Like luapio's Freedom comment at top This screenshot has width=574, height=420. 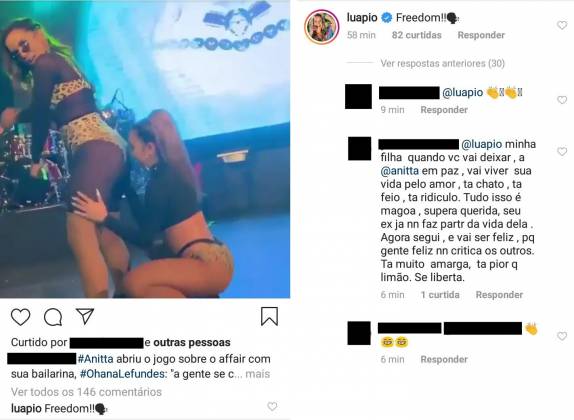pos(562,25)
